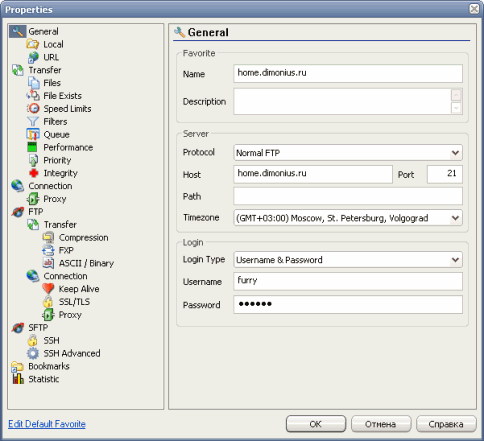Expand the Timezone dropdown list
This screenshot has width=484, height=441.
348,218
